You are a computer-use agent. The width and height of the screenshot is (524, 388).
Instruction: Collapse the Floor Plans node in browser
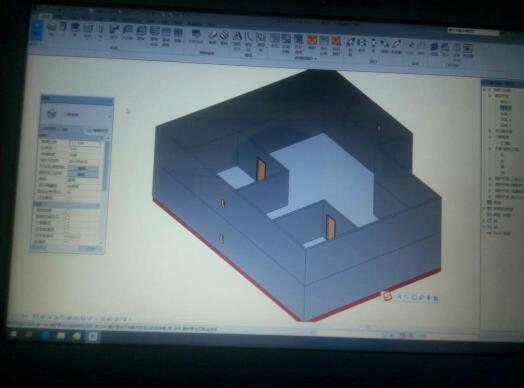[x=490, y=96]
